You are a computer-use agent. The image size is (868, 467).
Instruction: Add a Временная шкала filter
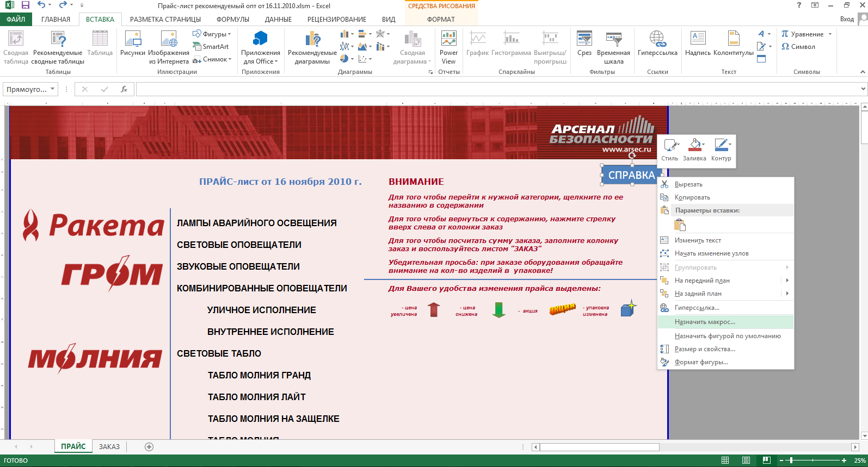point(613,48)
